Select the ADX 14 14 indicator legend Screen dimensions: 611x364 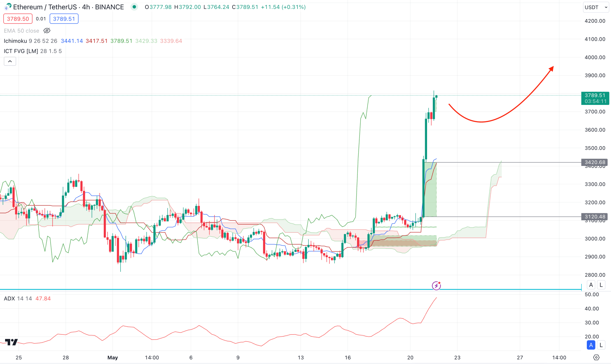(x=18, y=299)
